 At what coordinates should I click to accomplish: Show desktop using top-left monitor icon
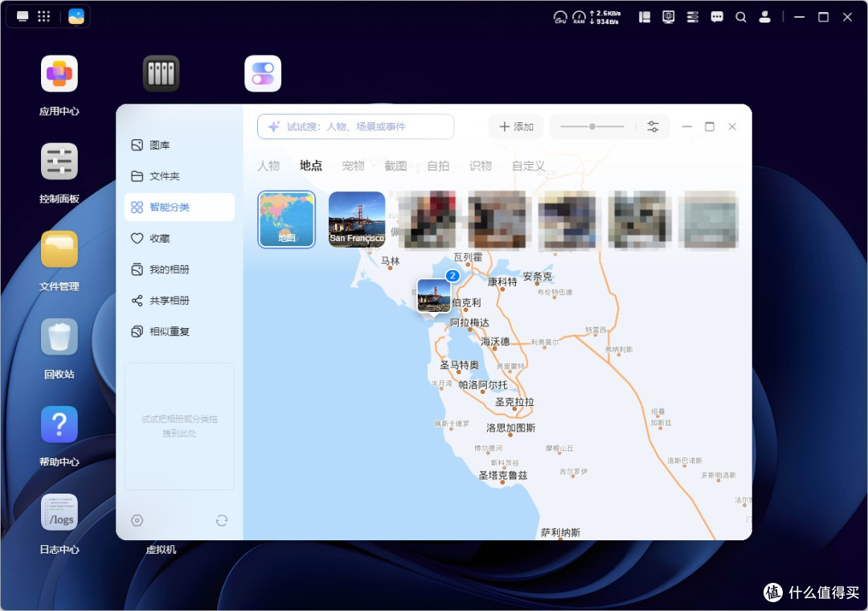click(23, 16)
